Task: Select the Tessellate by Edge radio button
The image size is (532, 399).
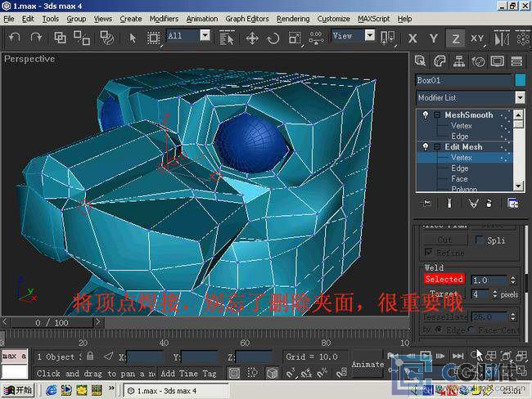Action: 439,330
